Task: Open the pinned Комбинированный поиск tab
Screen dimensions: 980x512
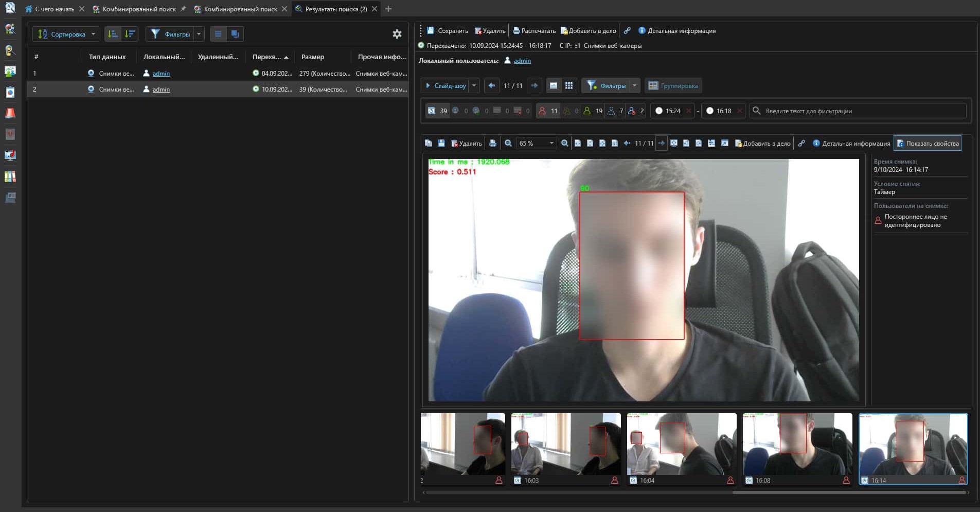Action: pos(139,9)
